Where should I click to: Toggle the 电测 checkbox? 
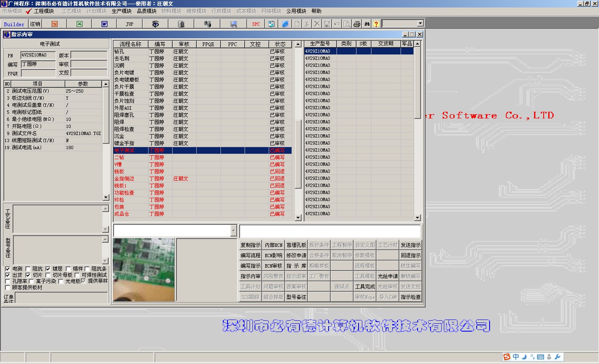tap(7, 269)
